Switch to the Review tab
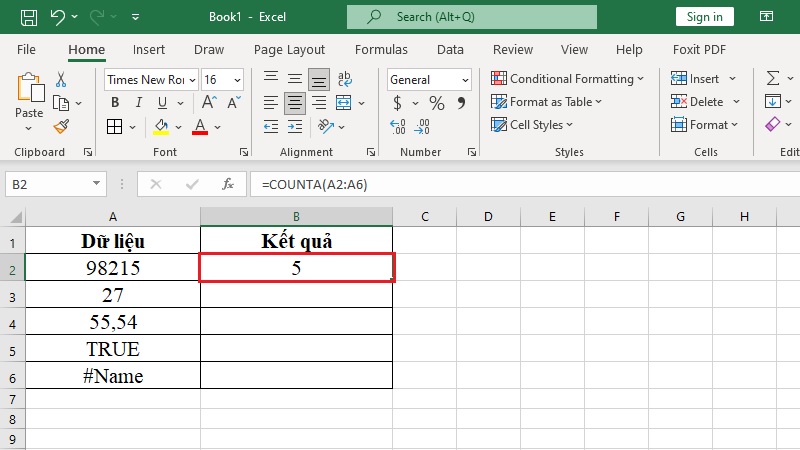Image resolution: width=800 pixels, height=450 pixels. pos(513,49)
